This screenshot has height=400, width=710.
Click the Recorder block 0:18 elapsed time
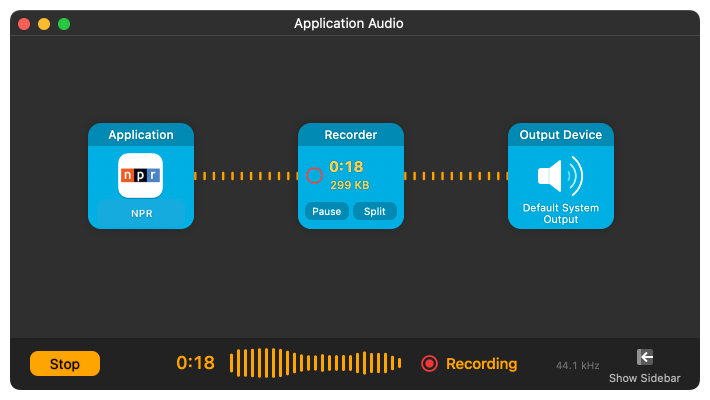pos(346,167)
